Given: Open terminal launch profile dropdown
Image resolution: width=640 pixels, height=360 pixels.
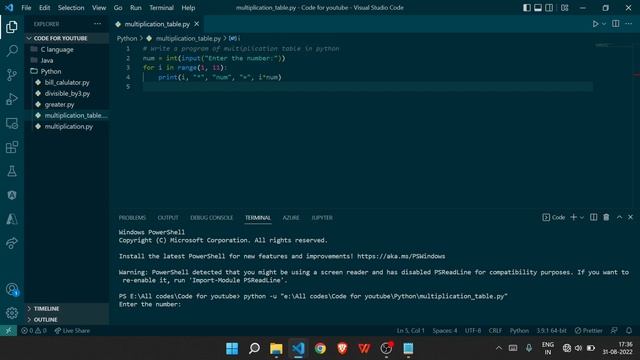Looking at the screenshot, I should tap(582, 218).
